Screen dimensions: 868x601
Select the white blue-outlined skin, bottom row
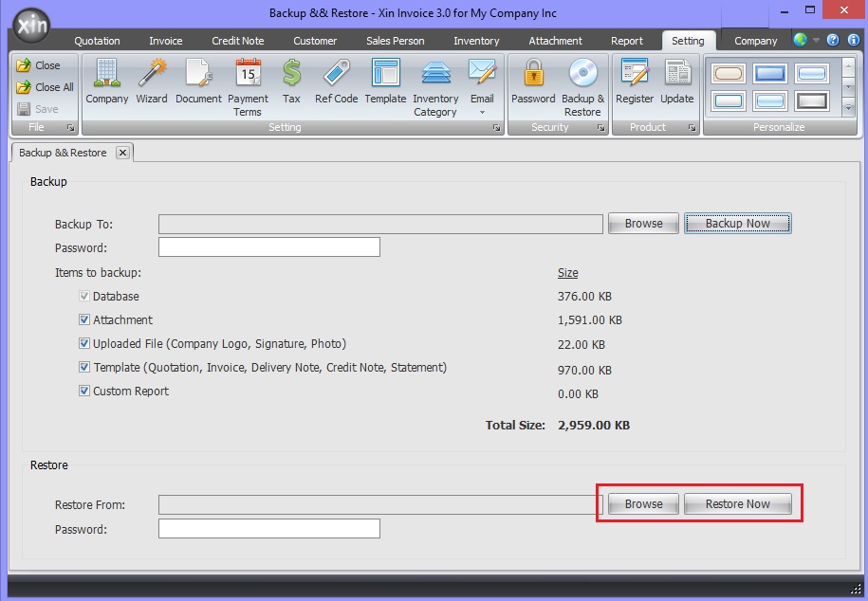click(x=728, y=101)
